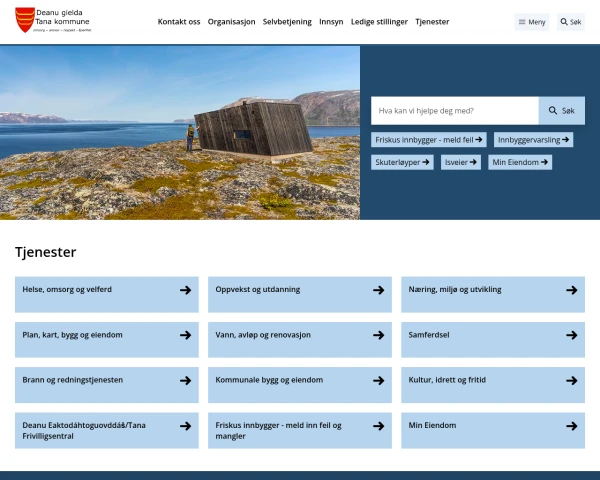Image resolution: width=600 pixels, height=480 pixels.
Task: Open Innbyggervarsling shortcut link
Action: tap(533, 140)
